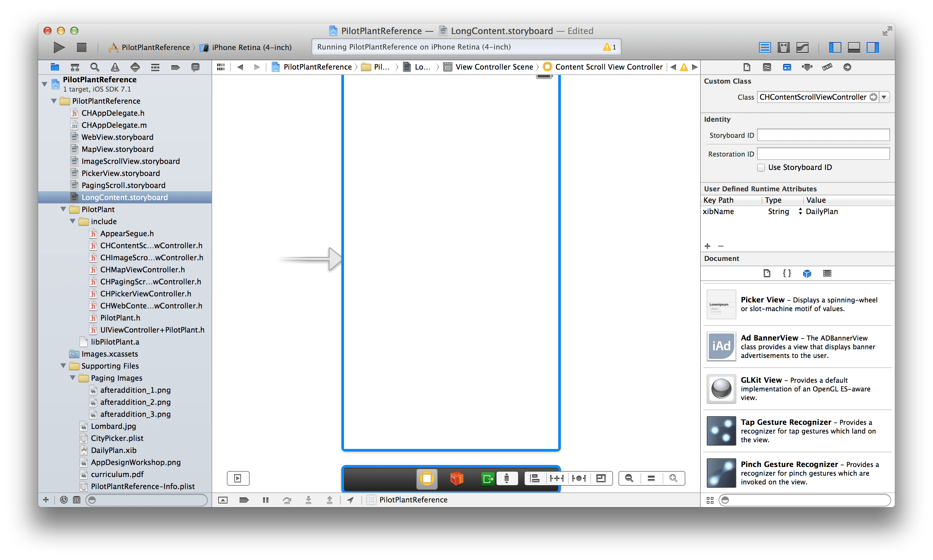
Task: Collapse the Paging Images folder
Action: [x=73, y=378]
